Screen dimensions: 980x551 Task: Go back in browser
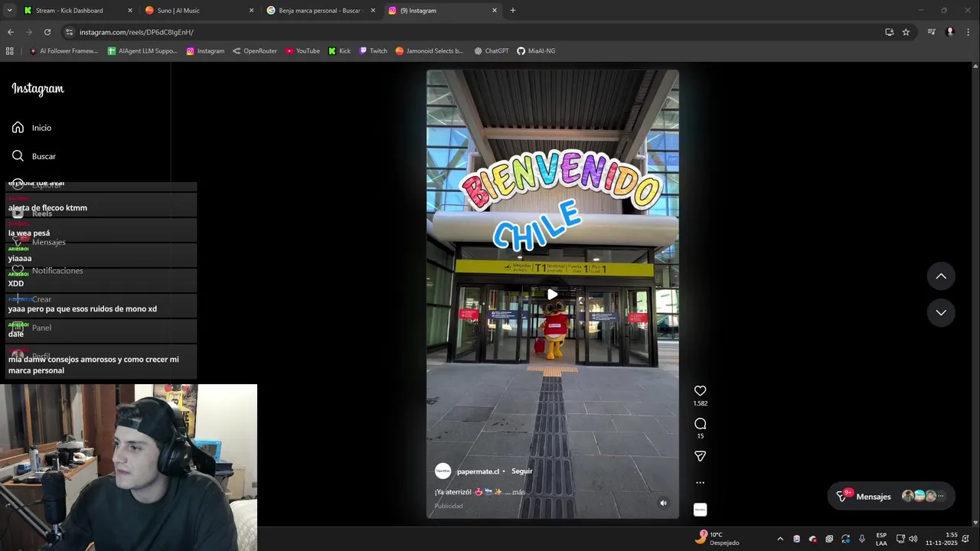pyautogui.click(x=11, y=32)
